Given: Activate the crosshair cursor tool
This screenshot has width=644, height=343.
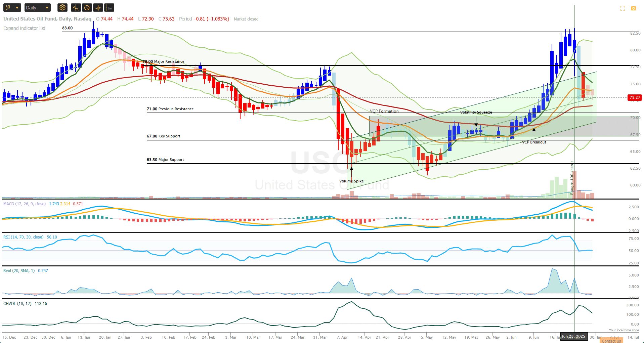Looking at the screenshot, I should (x=98, y=8).
